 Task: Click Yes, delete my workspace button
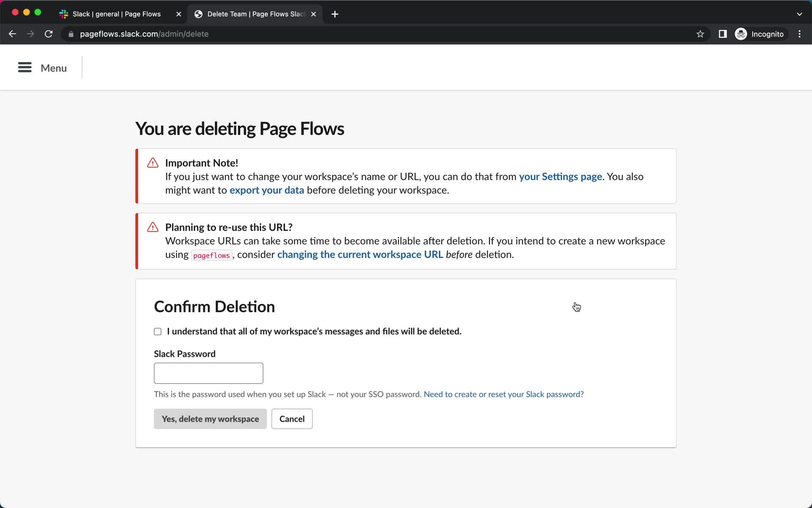coord(210,419)
